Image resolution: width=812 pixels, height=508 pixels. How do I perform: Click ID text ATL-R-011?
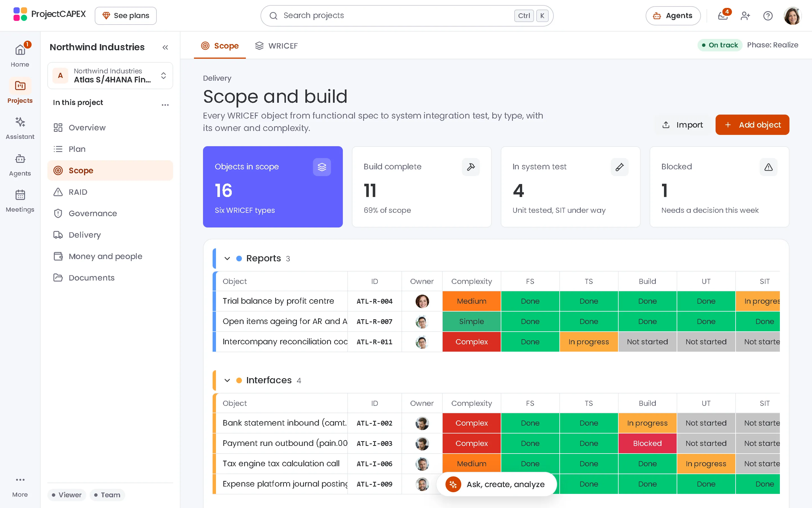(374, 342)
